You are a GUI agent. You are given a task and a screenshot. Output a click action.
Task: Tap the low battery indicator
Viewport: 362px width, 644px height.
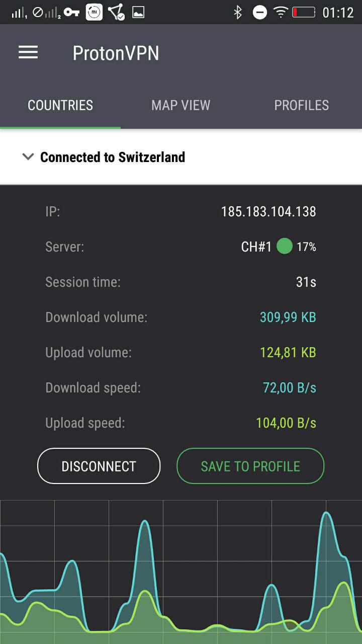coord(304,13)
